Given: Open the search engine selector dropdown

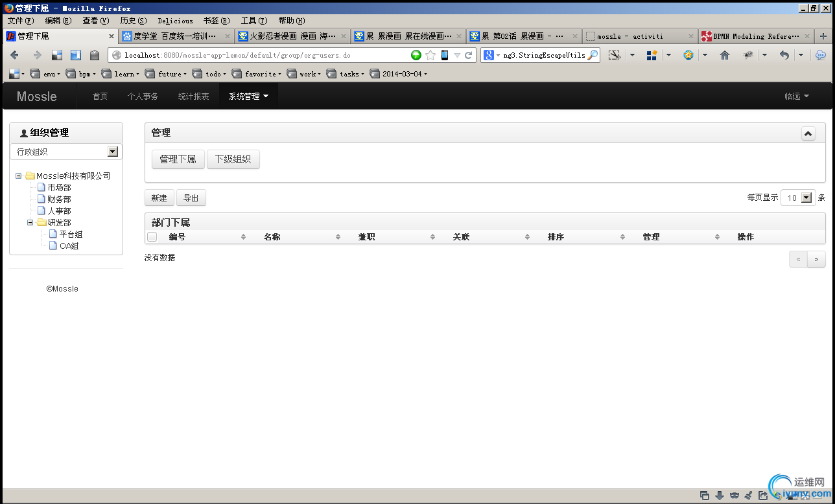Looking at the screenshot, I should click(491, 56).
